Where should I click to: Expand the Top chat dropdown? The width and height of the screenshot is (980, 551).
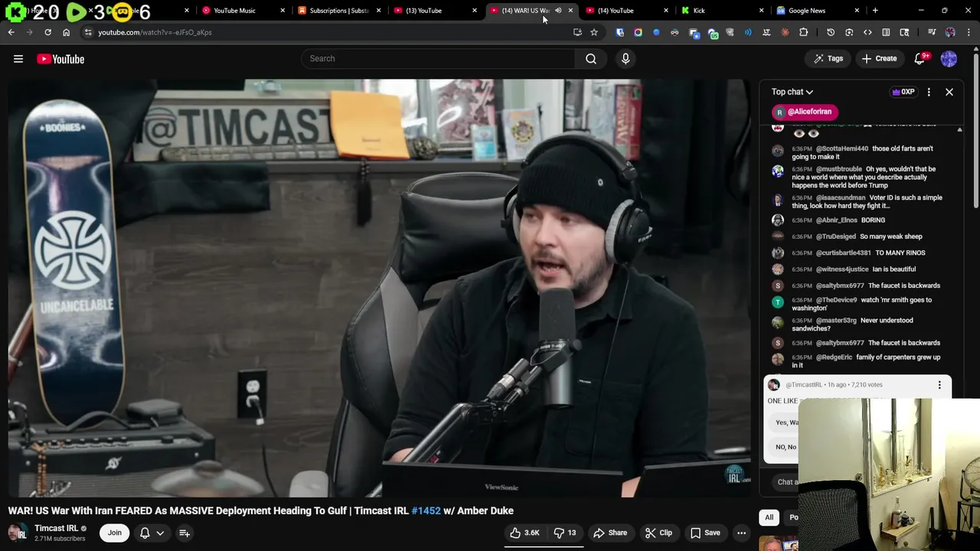(792, 92)
